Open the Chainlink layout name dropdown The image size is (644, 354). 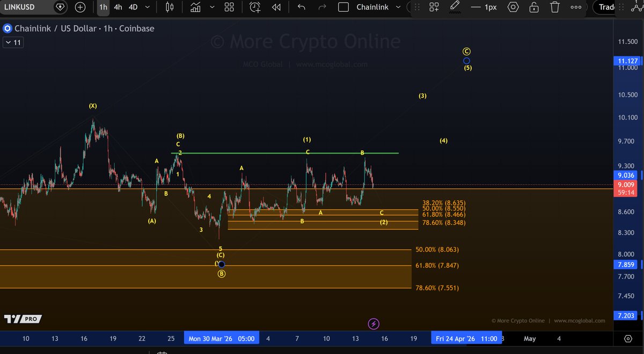click(x=379, y=8)
